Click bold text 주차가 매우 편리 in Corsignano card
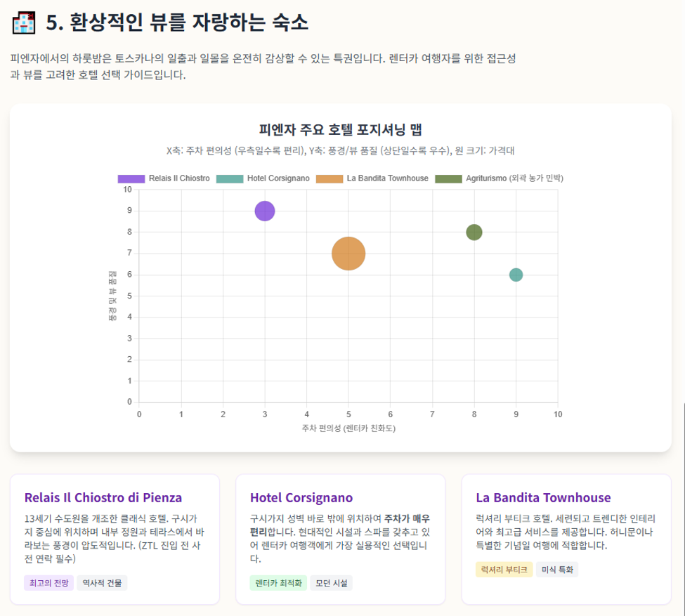Image resolution: width=685 pixels, height=616 pixels. 340,525
